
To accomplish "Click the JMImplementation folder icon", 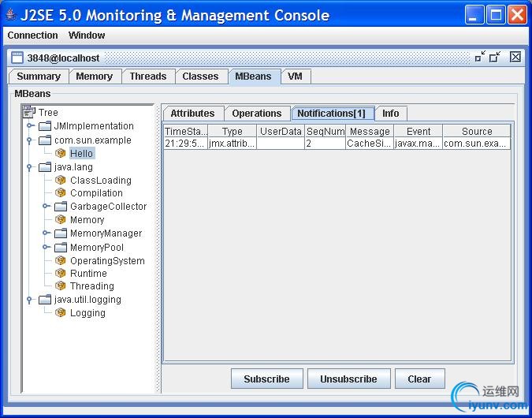I will point(45,126).
